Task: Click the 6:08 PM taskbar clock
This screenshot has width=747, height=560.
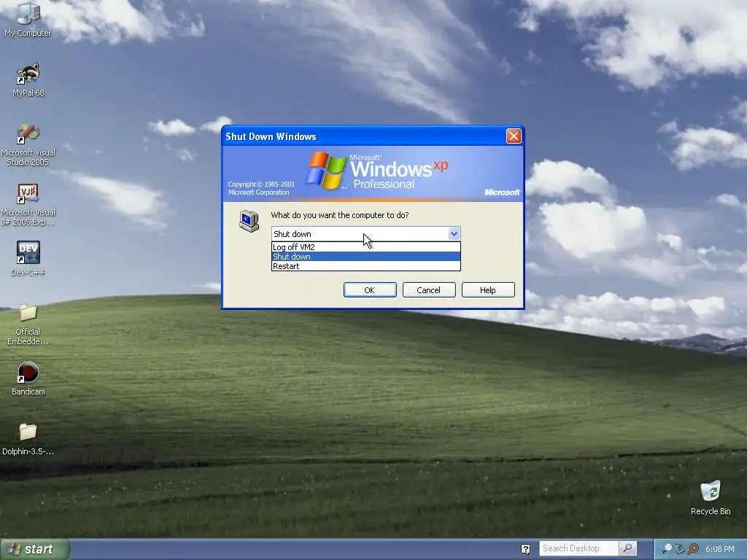Action: (720, 549)
